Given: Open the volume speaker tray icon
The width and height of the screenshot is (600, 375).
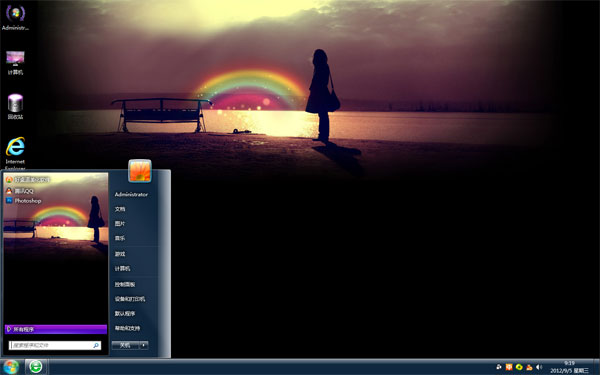Looking at the screenshot, I should [539, 367].
